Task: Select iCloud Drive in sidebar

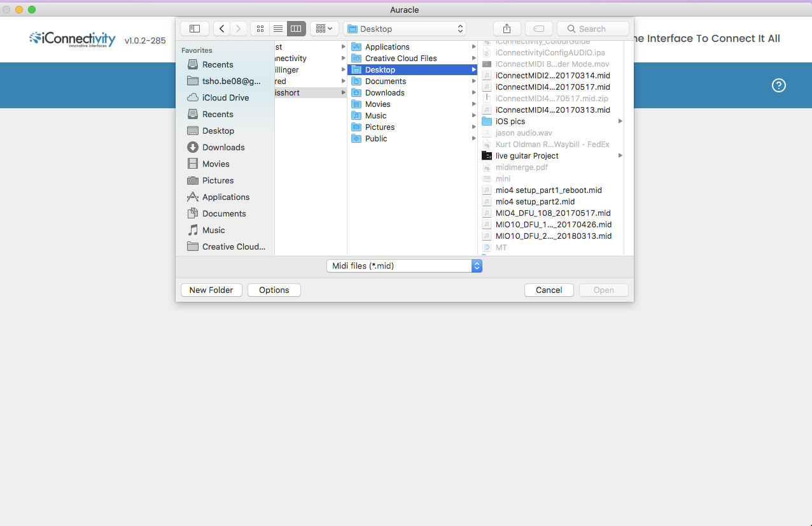Action: pyautogui.click(x=218, y=97)
